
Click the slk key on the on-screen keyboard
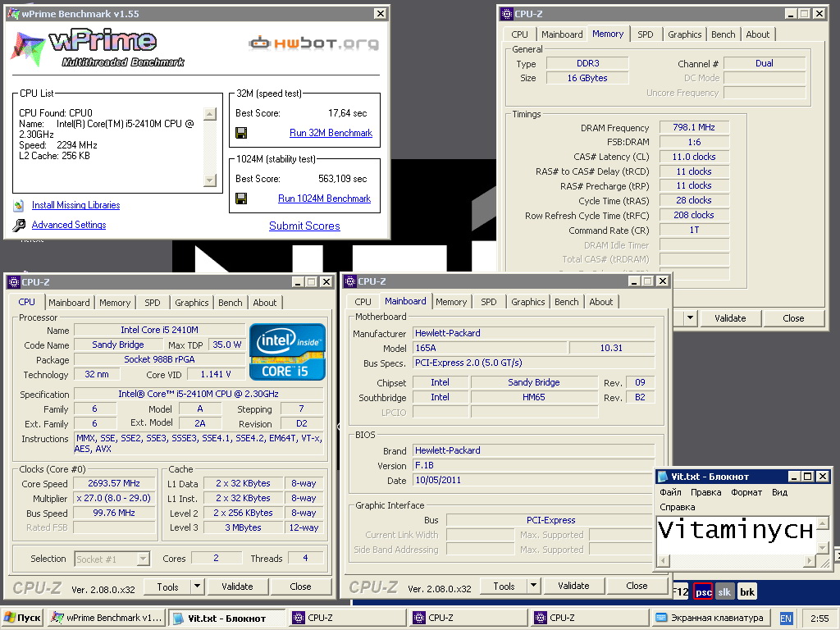point(724,591)
